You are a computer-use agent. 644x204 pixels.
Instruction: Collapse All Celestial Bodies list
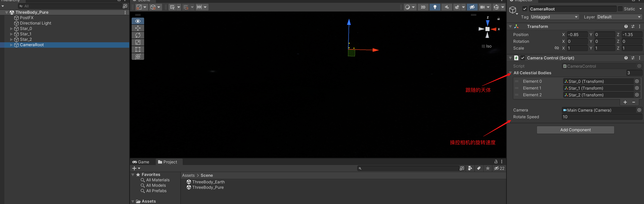click(510, 73)
